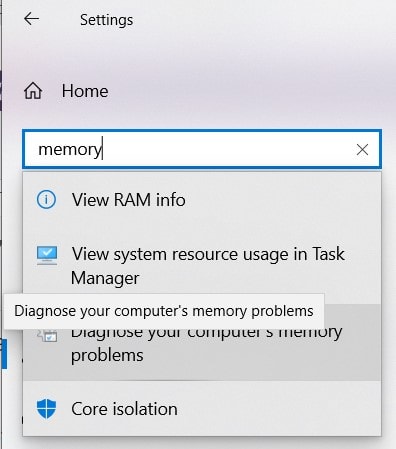The height and width of the screenshot is (449, 396).
Task: Click the monitor icon for Task Manager result
Action: [47, 256]
